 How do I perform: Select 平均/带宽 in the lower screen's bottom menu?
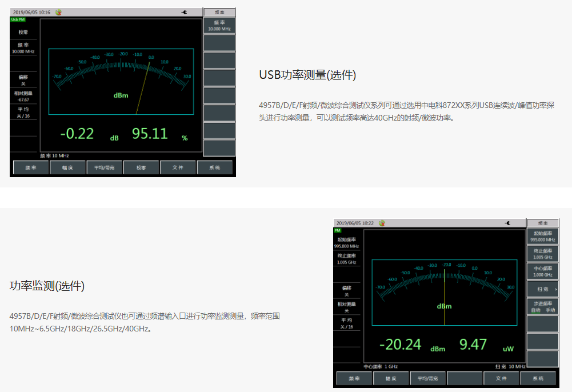tap(427, 378)
